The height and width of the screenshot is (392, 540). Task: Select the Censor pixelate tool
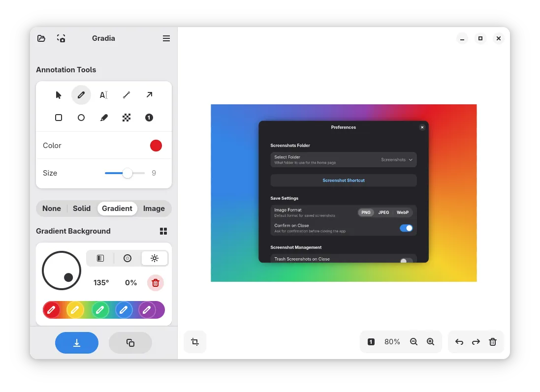(x=127, y=118)
